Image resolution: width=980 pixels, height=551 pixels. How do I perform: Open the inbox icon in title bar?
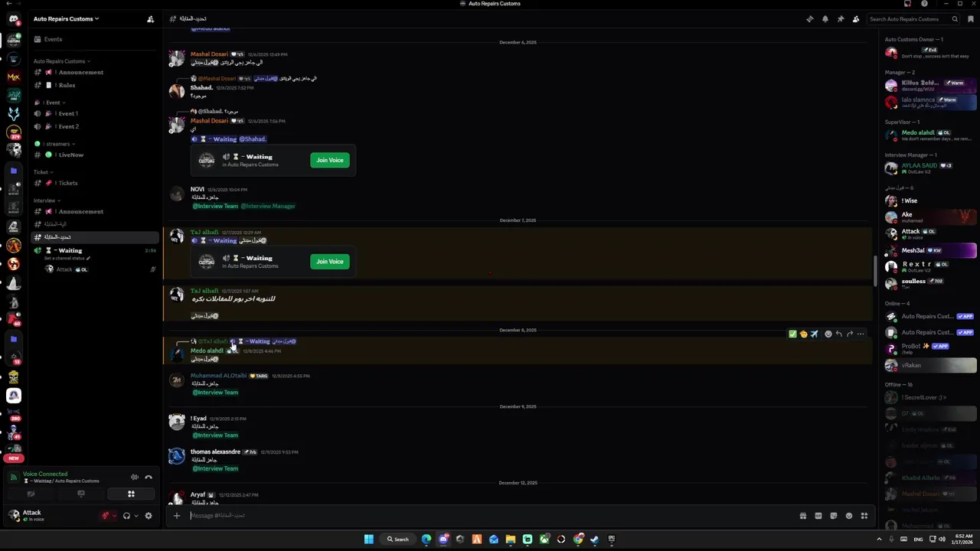click(908, 4)
